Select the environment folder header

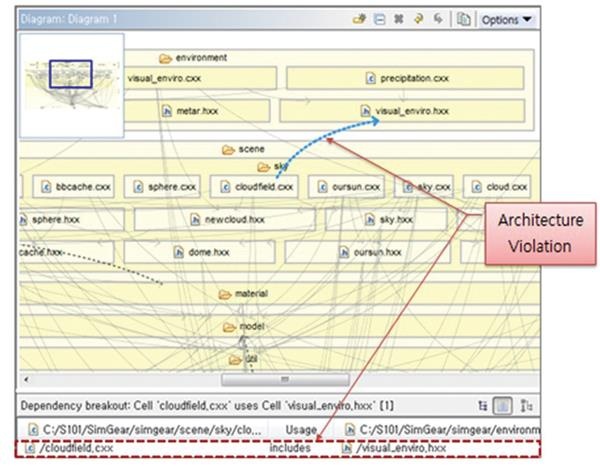(193, 58)
